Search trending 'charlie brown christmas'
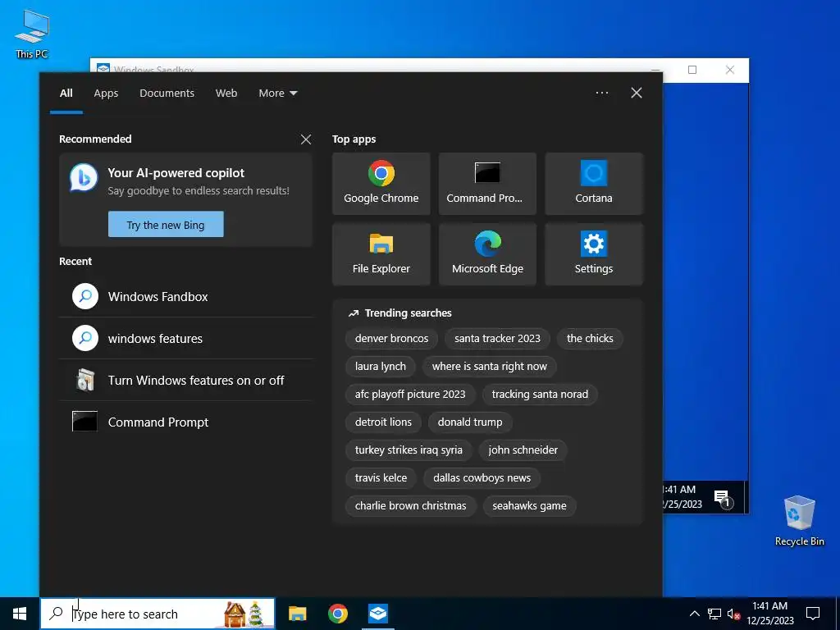840x630 pixels. click(410, 505)
